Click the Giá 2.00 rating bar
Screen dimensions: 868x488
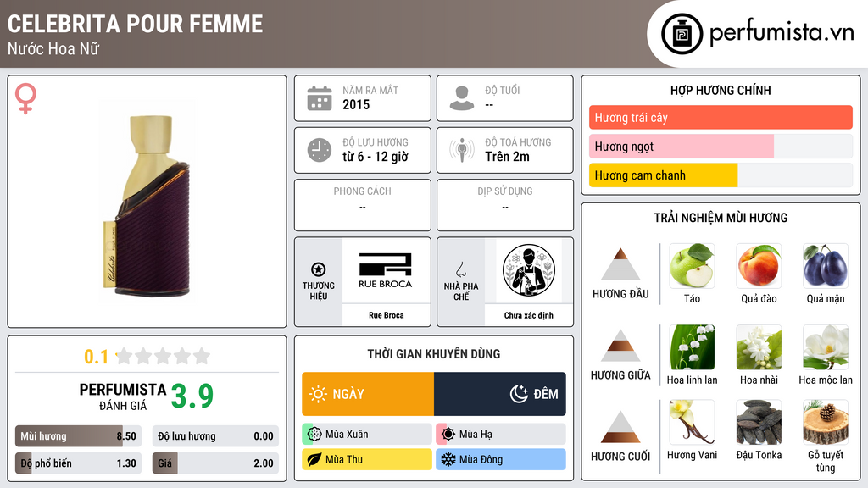215,463
